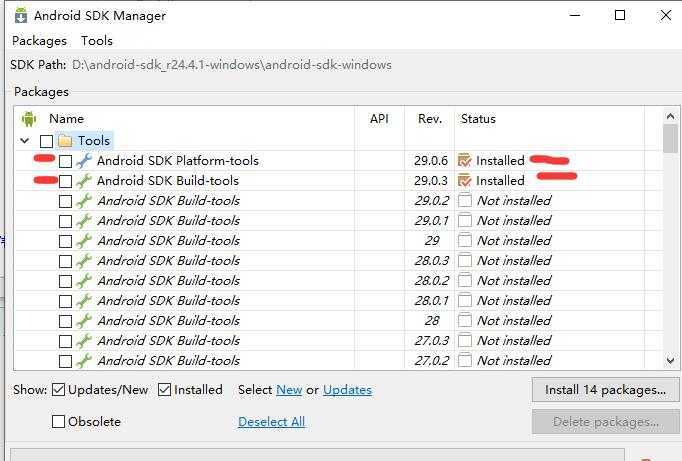The width and height of the screenshot is (682, 461).
Task: Sort packages by the Rev. column header
Action: point(429,119)
